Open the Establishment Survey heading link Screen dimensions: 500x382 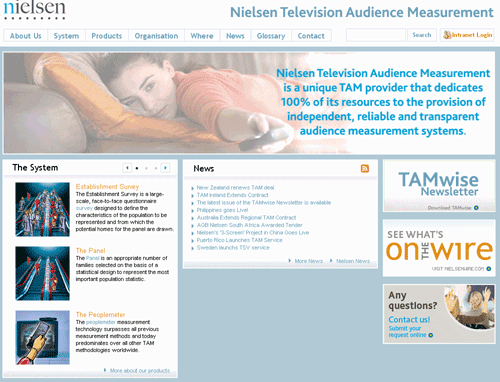pos(107,187)
